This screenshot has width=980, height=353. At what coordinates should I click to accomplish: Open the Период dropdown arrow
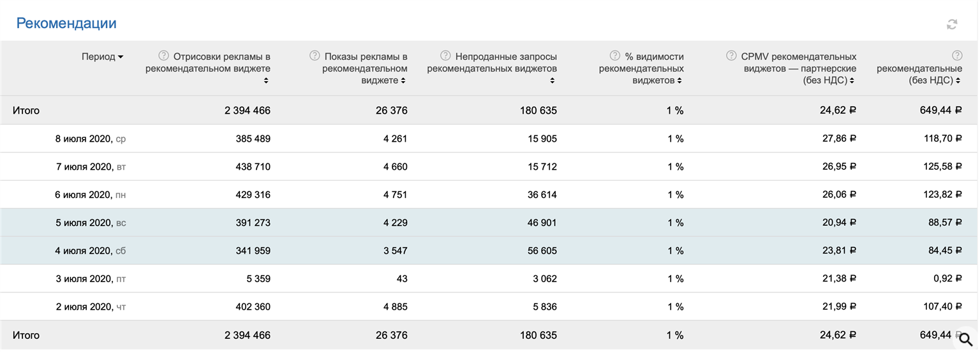pyautogui.click(x=121, y=57)
